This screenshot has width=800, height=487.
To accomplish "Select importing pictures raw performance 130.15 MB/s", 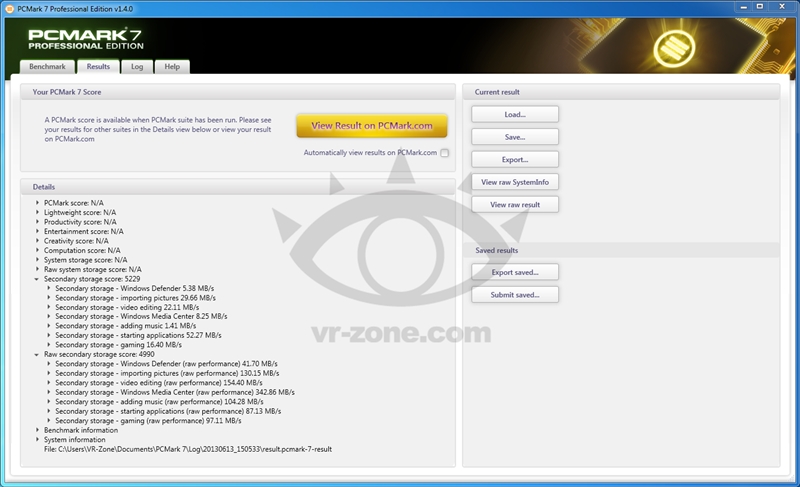I will pyautogui.click(x=167, y=373).
